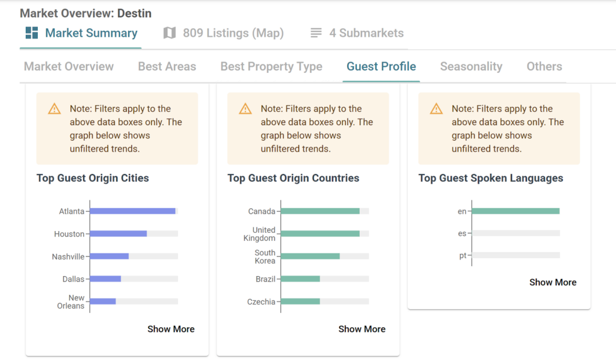This screenshot has width=616, height=364.
Task: Switch to 809 Listings (Map) tab
Action: [x=233, y=33]
